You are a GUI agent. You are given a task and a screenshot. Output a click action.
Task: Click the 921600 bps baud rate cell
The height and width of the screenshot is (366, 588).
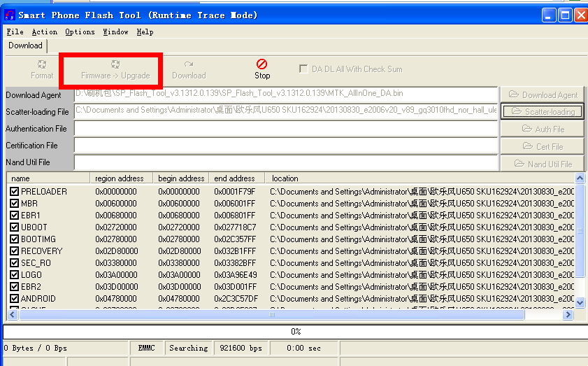241,348
